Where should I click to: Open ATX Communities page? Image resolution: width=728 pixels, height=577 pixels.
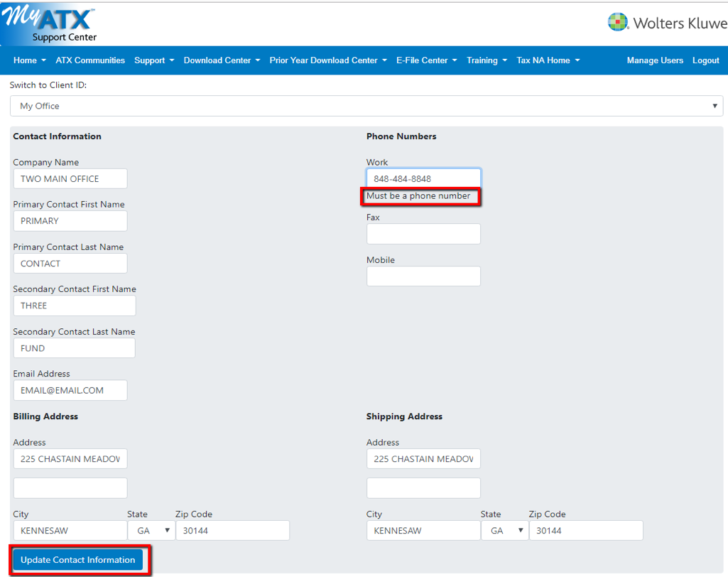point(90,60)
